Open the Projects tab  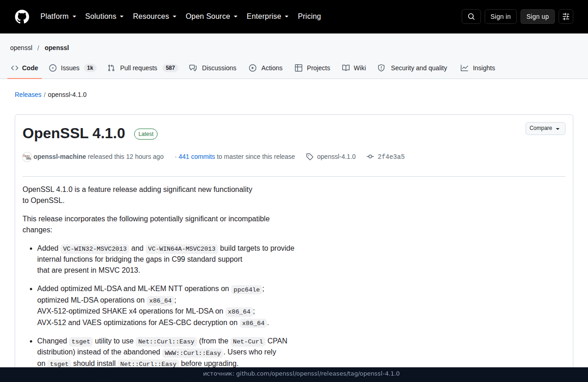pyautogui.click(x=312, y=68)
